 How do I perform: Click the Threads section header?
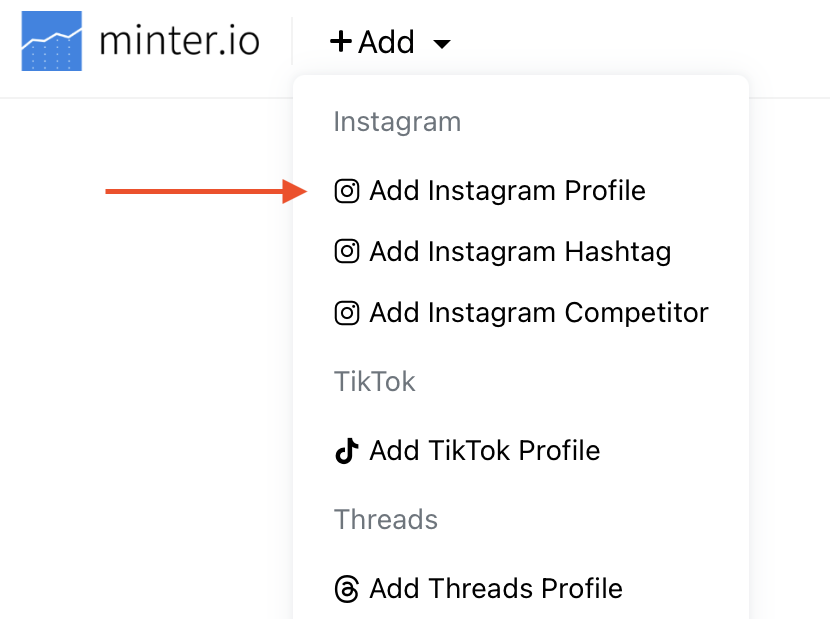(385, 520)
